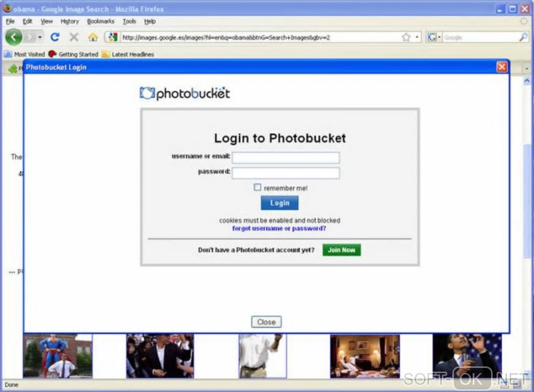The image size is (534, 392).
Task: Click the password field
Action: point(286,173)
